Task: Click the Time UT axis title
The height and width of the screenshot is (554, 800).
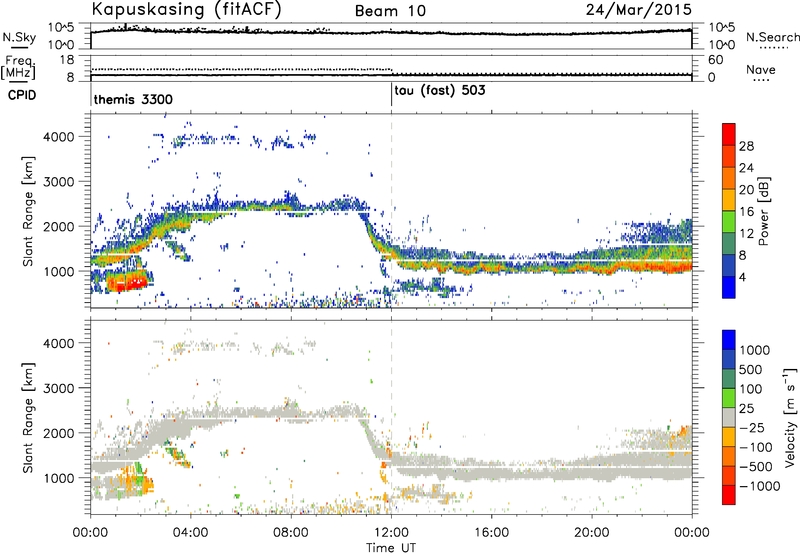Action: point(391,548)
